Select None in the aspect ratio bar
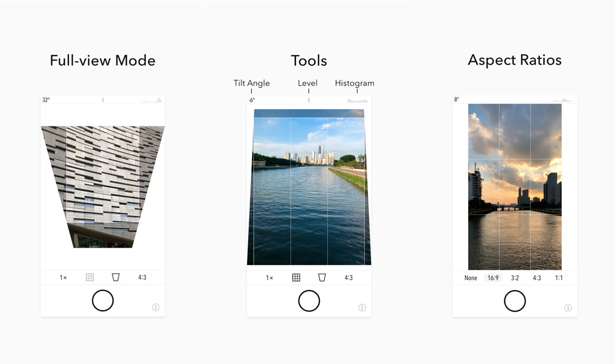615x364 pixels. (471, 278)
